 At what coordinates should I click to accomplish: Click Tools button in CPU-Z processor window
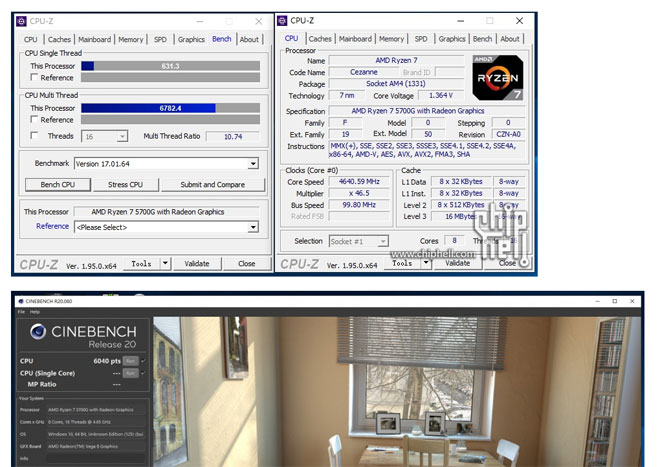coord(402,263)
